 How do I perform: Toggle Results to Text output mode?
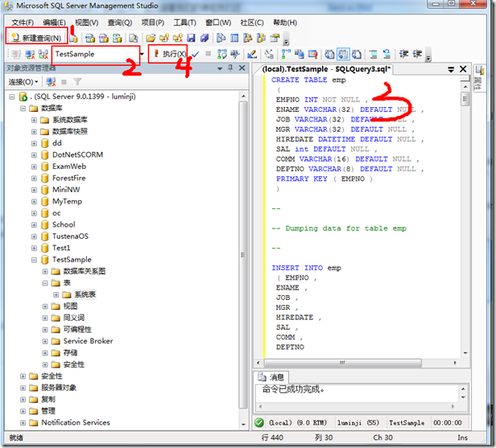point(329,55)
